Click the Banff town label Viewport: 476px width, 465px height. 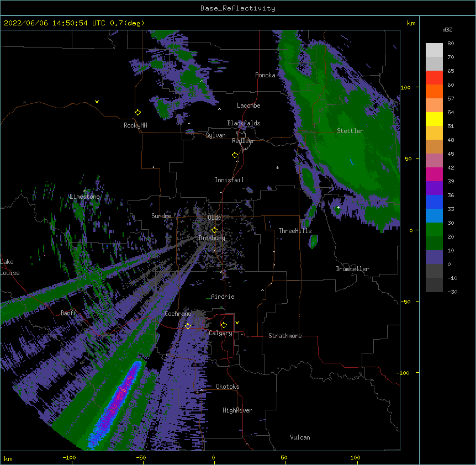68,313
